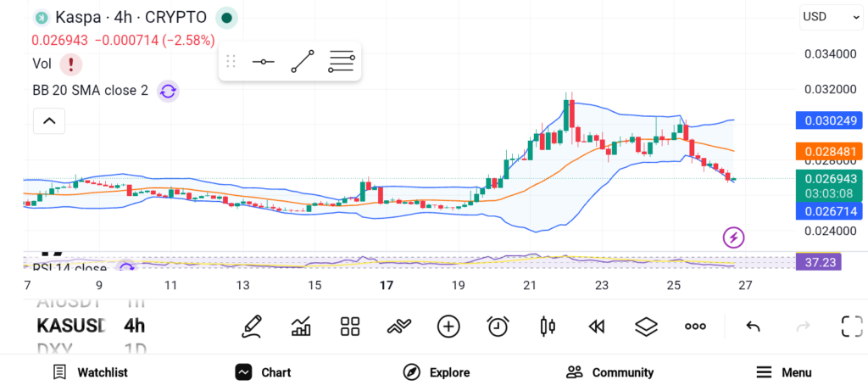The image size is (868, 391).
Task: Switch to the Chart tab
Action: tap(263, 372)
